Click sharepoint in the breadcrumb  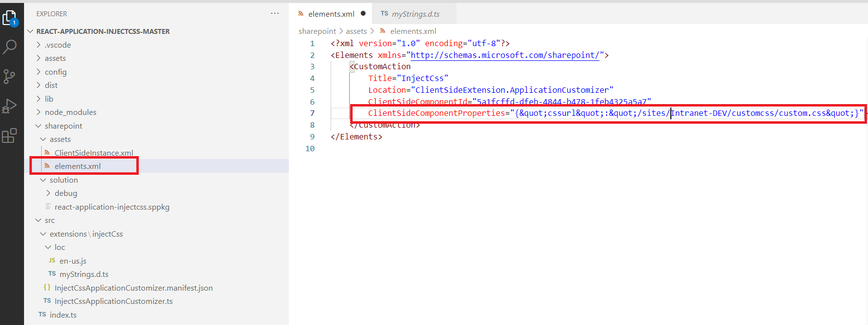317,31
